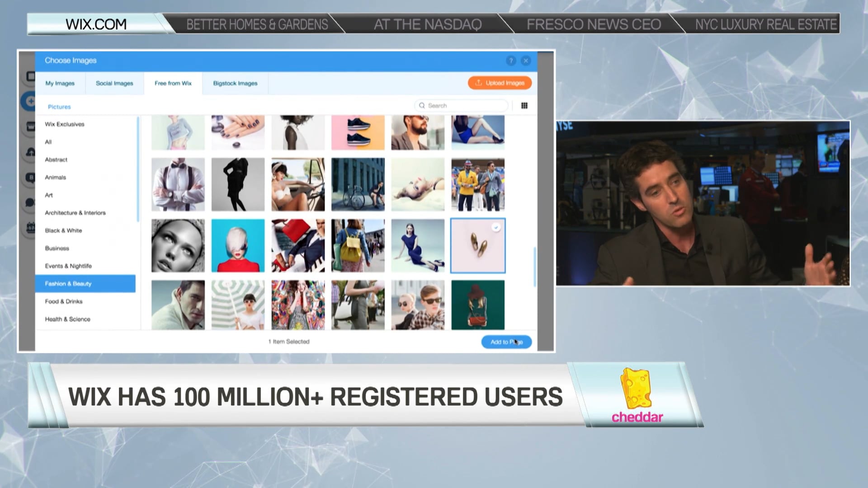Open the Add Elements plus icon
Screen dimensions: 868x488
[x=30, y=102]
